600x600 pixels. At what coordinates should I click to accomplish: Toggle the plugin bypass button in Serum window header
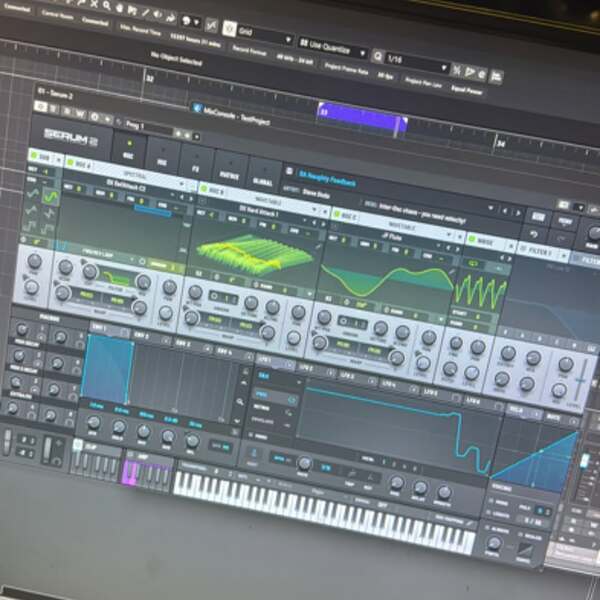pos(40,106)
